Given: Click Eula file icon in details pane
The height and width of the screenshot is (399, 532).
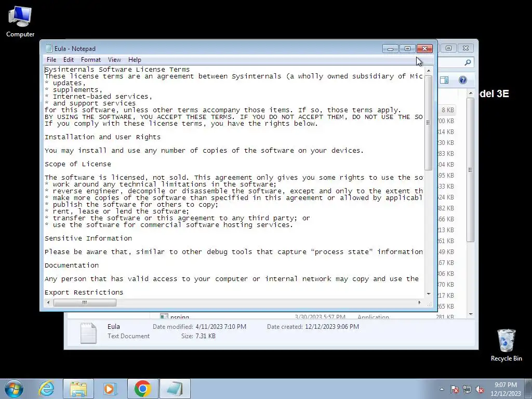Looking at the screenshot, I should [x=88, y=333].
